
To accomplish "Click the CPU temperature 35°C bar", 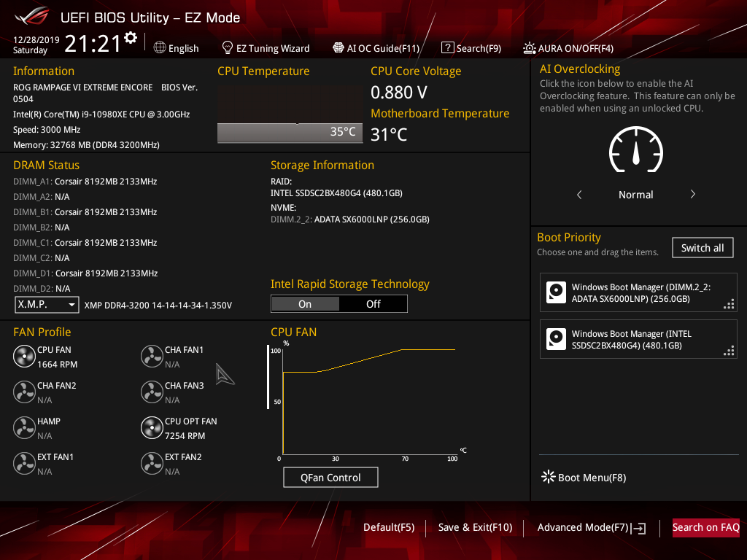I will [290, 133].
